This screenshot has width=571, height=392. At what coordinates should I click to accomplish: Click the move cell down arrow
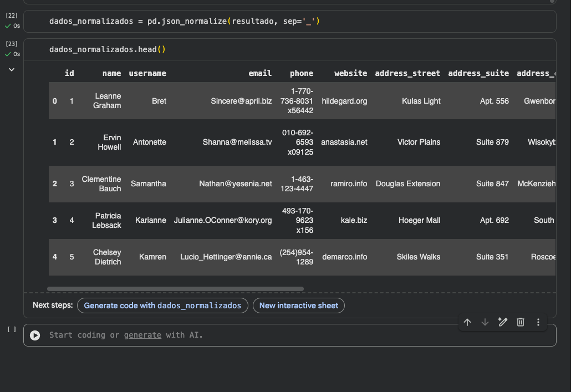485,322
